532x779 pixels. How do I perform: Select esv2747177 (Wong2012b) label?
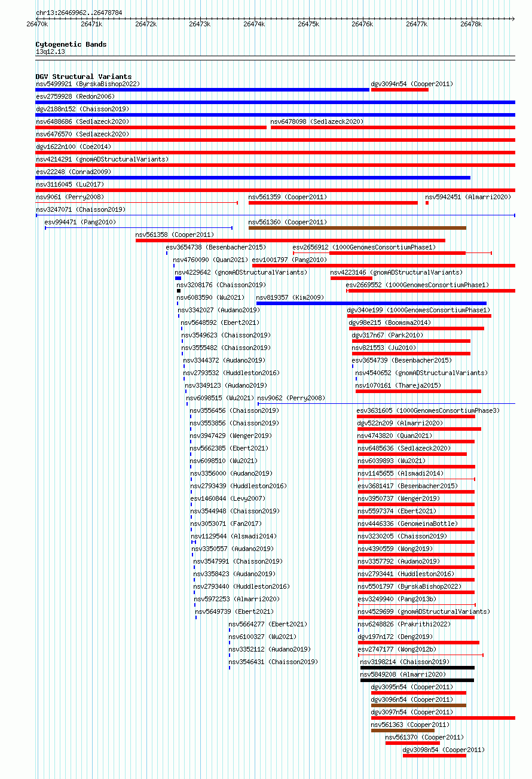(x=397, y=649)
